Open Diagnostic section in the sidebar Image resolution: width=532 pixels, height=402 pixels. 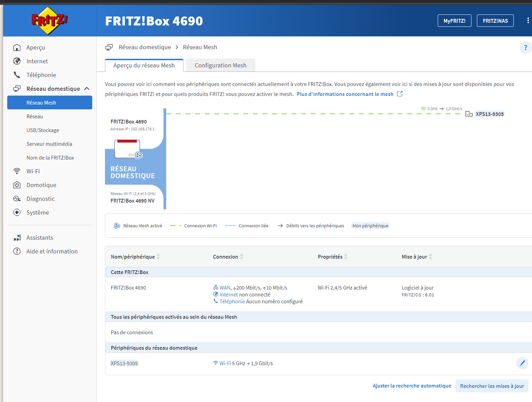click(x=40, y=199)
